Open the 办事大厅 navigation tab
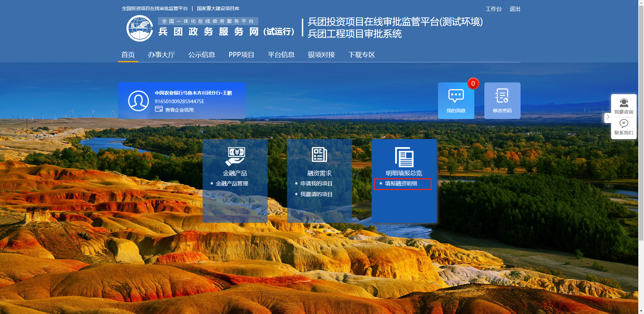The width and height of the screenshot is (644, 314). pos(161,55)
